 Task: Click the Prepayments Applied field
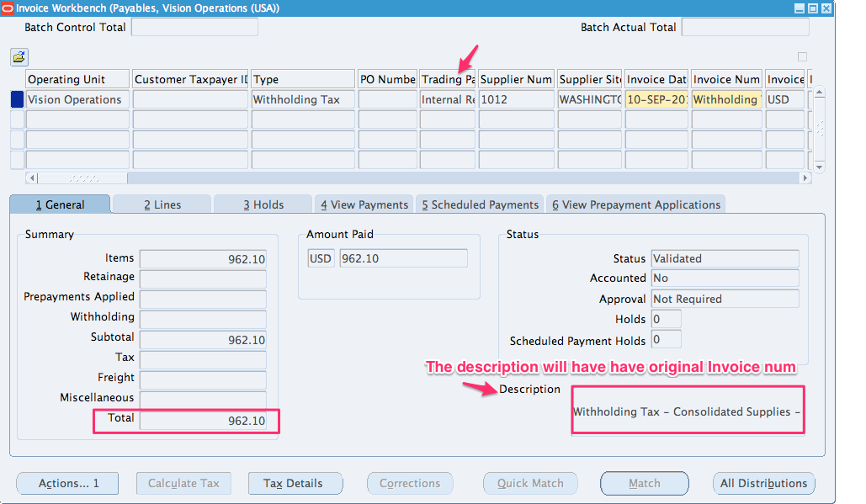click(204, 300)
